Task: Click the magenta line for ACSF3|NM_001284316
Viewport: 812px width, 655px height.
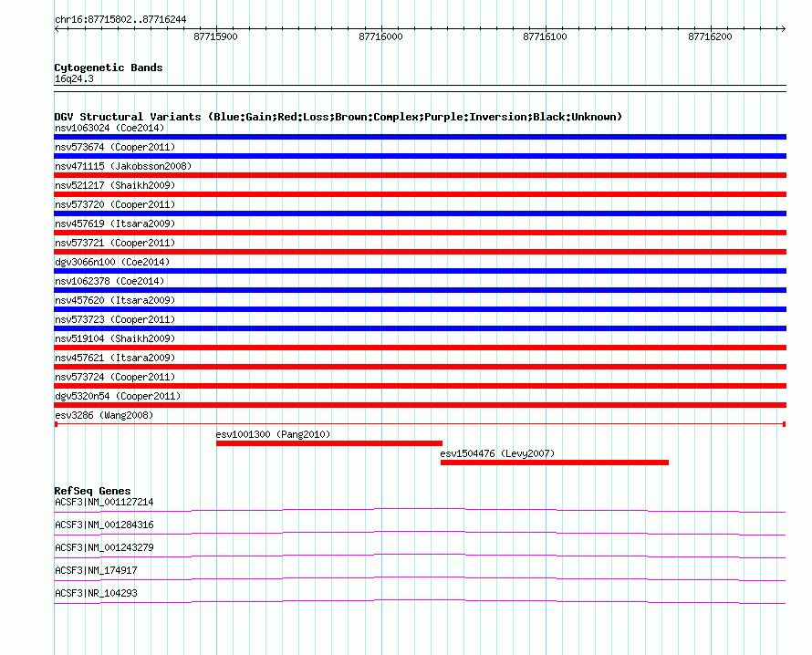Action: [420, 534]
